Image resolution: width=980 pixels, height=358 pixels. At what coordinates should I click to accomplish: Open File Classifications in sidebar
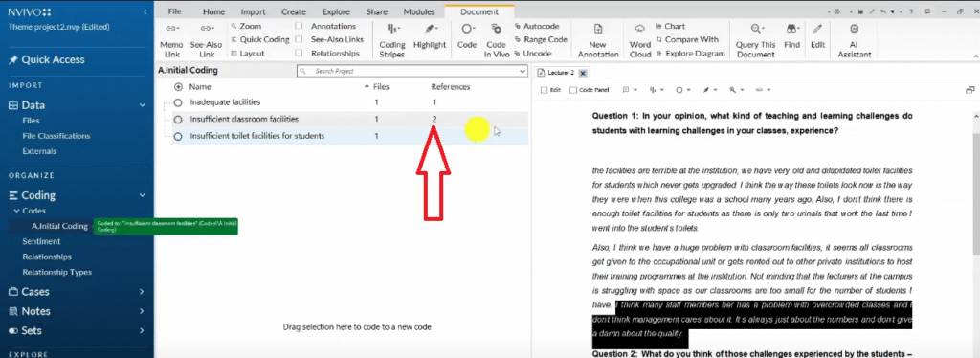[56, 136]
